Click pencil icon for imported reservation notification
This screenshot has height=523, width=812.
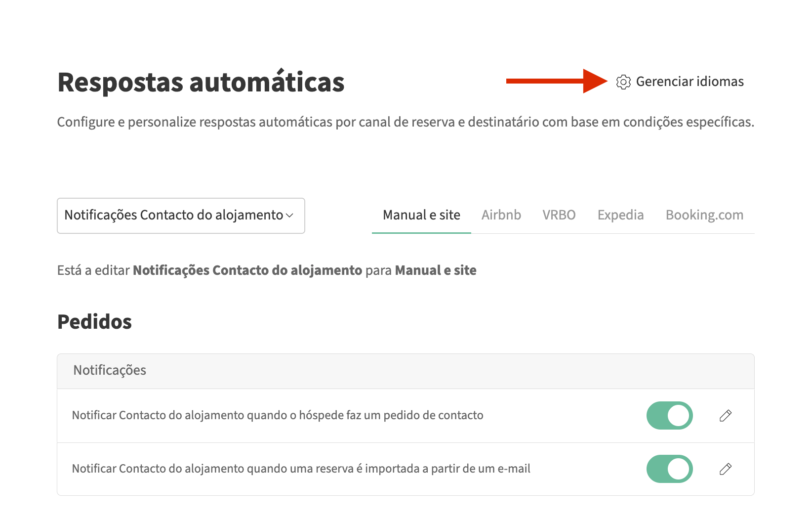click(x=725, y=469)
